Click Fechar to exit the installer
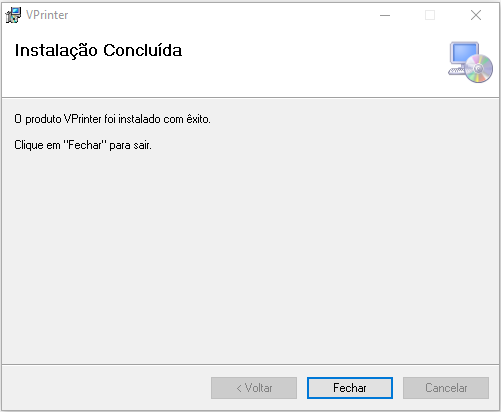The width and height of the screenshot is (501, 412). click(350, 388)
